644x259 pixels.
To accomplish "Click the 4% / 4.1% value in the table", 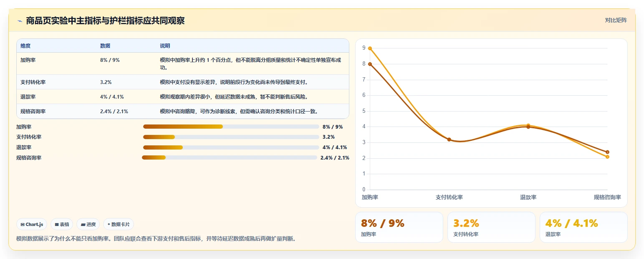I will [x=112, y=97].
